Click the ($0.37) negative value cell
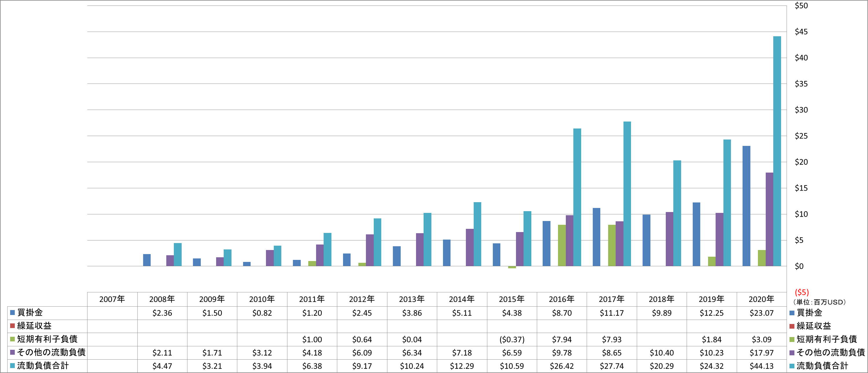Image resolution: width=868 pixels, height=373 pixels. point(512,339)
